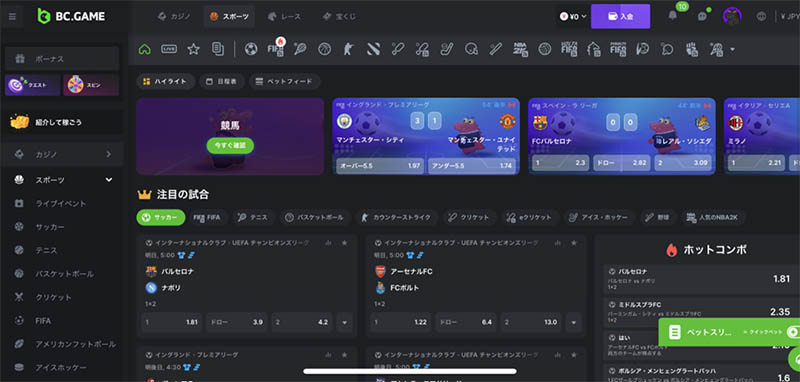The image size is (800, 382).
Task: Select the e-cricket sport icon
Action: point(422,49)
